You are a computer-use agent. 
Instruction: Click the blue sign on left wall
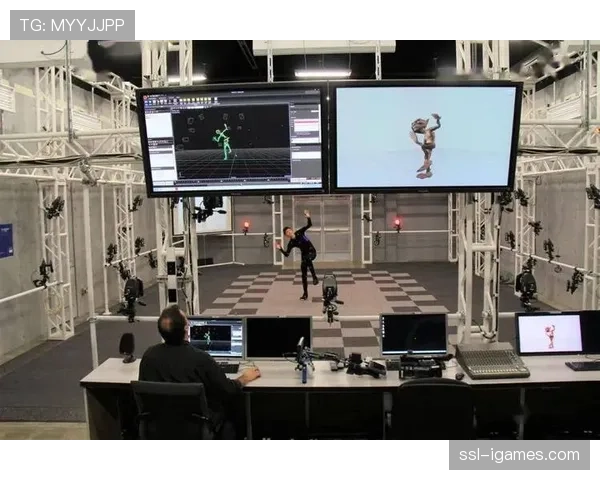click(x=5, y=240)
